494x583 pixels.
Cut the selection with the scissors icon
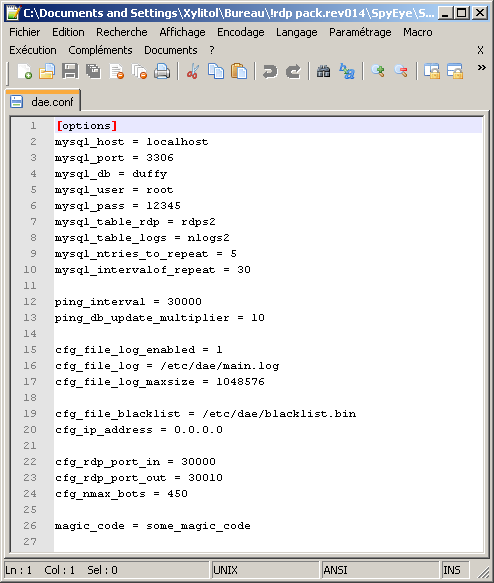[193, 71]
